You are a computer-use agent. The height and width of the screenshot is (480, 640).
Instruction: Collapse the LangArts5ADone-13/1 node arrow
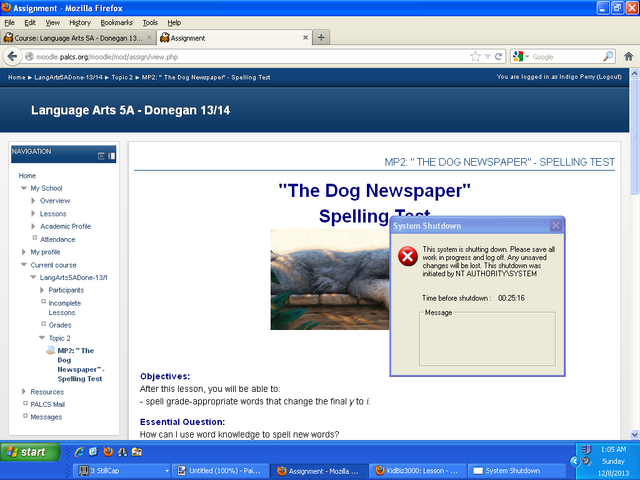click(33, 277)
